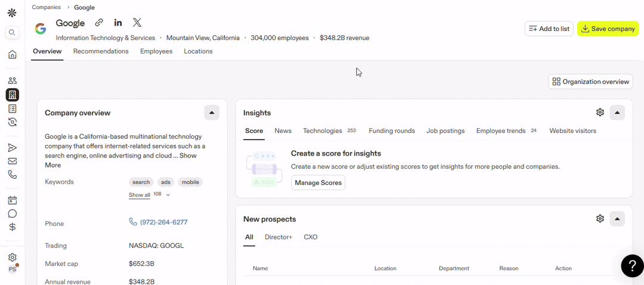Screen dimensions: 644x285
Task: Click the Name column header
Action: pos(261,268)
